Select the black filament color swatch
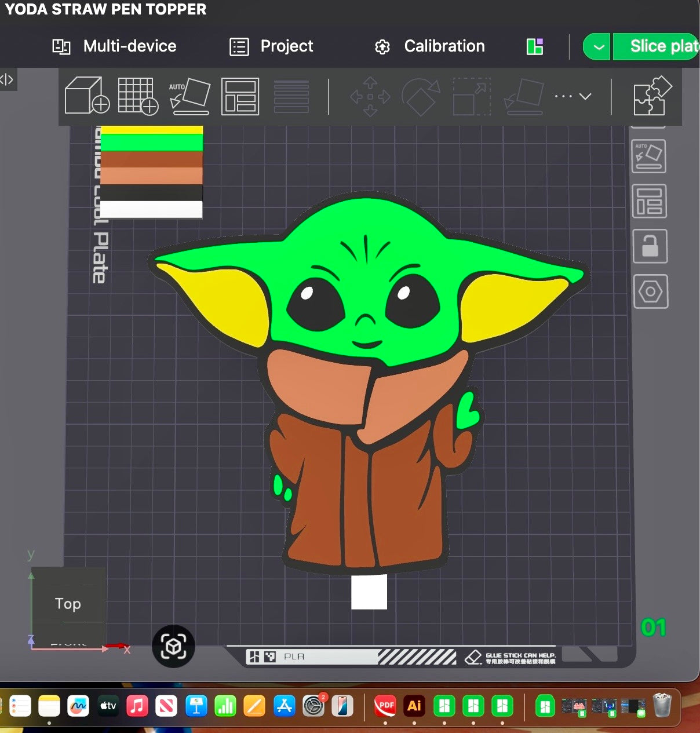Image resolution: width=700 pixels, height=733 pixels. click(x=152, y=193)
